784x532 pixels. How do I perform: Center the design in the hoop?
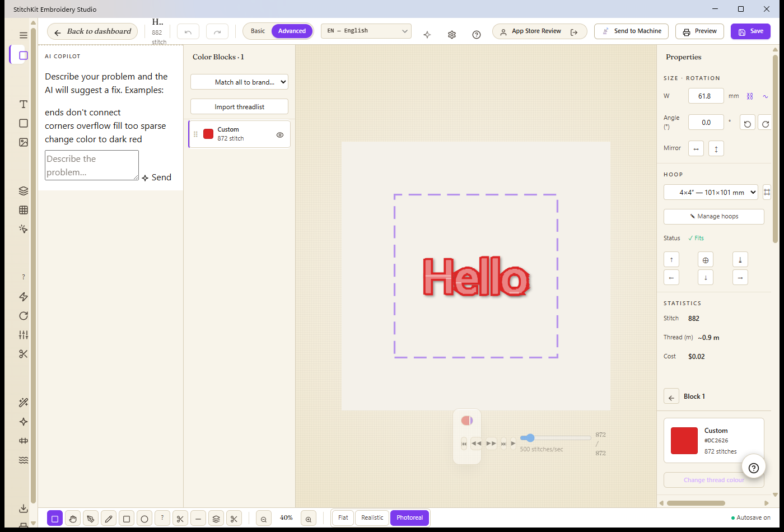tap(706, 260)
